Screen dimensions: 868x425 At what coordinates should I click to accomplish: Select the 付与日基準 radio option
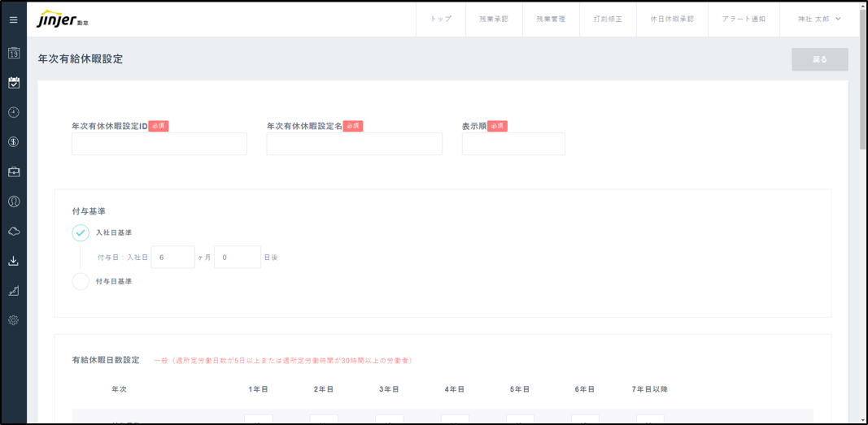[x=81, y=281]
